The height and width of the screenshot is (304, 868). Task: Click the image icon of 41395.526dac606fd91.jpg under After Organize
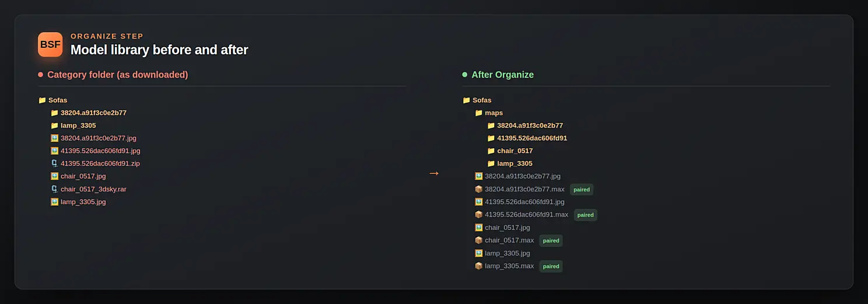tap(478, 202)
